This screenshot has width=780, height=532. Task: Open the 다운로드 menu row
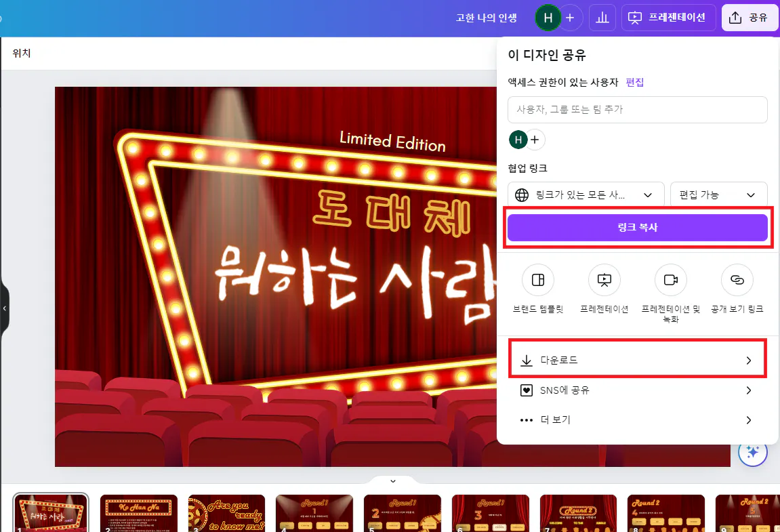(x=637, y=360)
